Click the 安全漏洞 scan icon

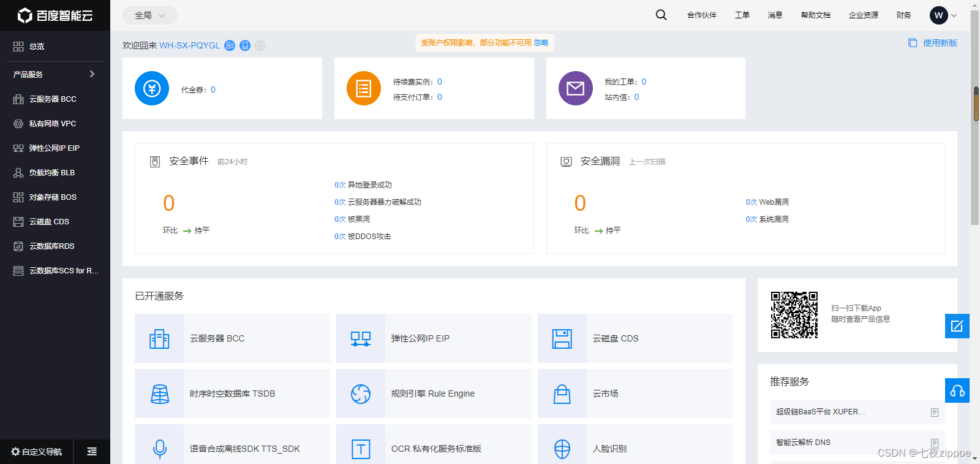[x=567, y=162]
